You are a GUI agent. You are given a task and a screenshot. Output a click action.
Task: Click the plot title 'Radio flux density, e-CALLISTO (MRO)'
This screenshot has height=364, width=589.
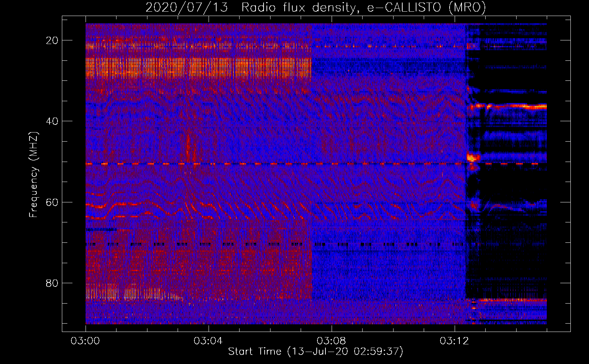(364, 7)
